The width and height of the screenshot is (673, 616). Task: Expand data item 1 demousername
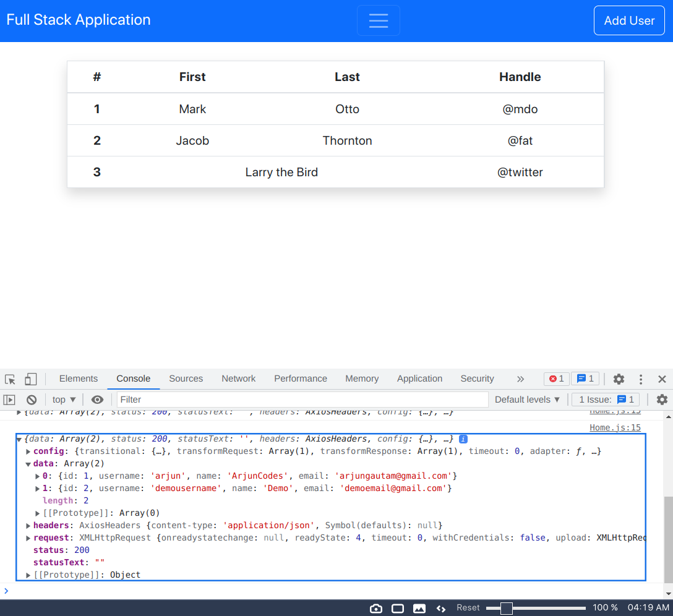pyautogui.click(x=38, y=489)
